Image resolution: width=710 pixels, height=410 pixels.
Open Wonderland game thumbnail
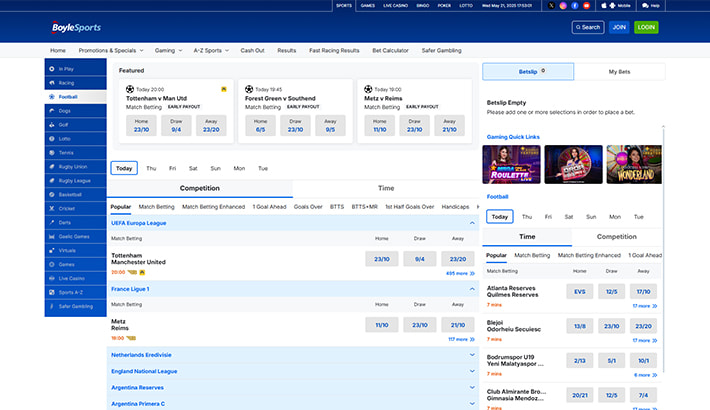point(634,164)
